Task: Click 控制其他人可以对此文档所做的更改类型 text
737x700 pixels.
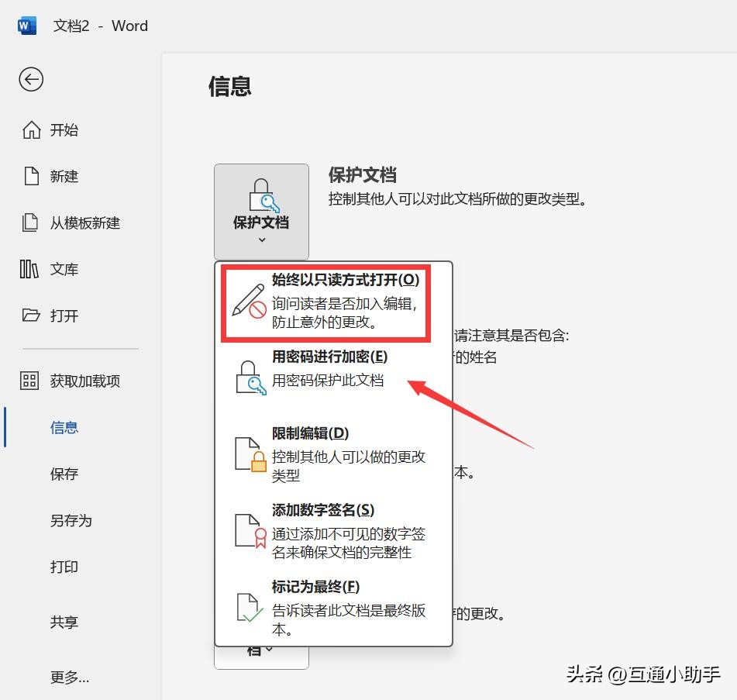Action: [458, 199]
